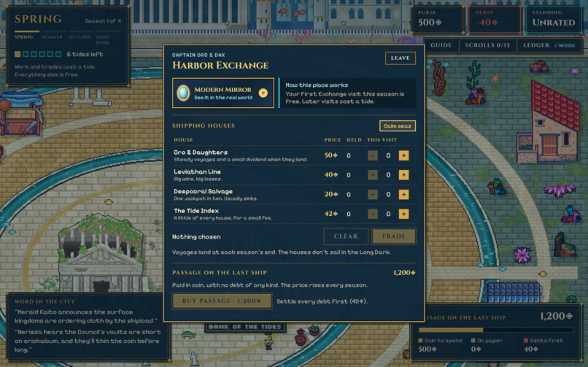Click the Calm seas status tag
The height and width of the screenshot is (367, 588).
pos(398,126)
